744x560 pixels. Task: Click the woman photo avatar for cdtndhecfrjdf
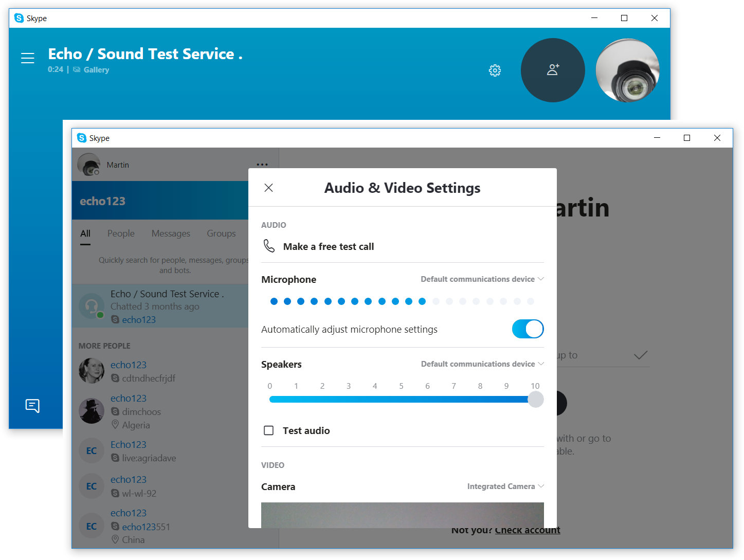(x=92, y=371)
